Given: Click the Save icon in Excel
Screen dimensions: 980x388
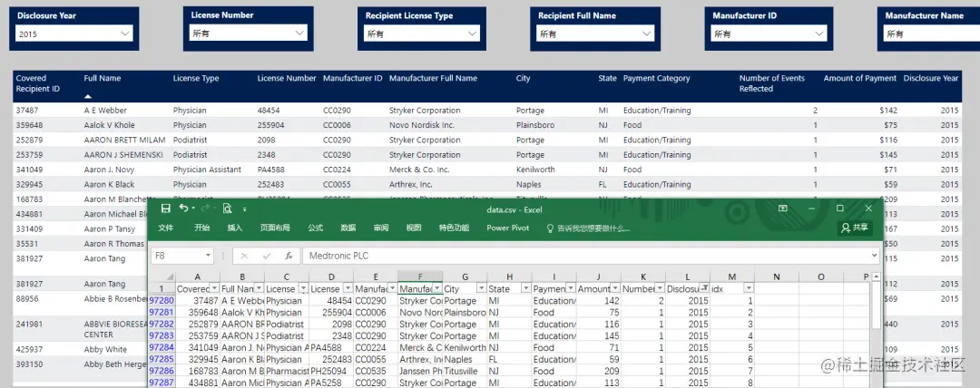Looking at the screenshot, I should click(166, 209).
